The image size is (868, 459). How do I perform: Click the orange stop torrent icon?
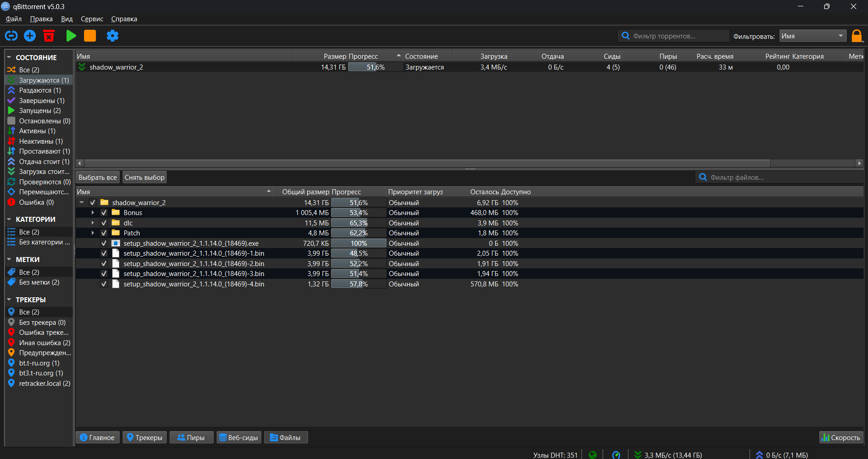[x=90, y=36]
